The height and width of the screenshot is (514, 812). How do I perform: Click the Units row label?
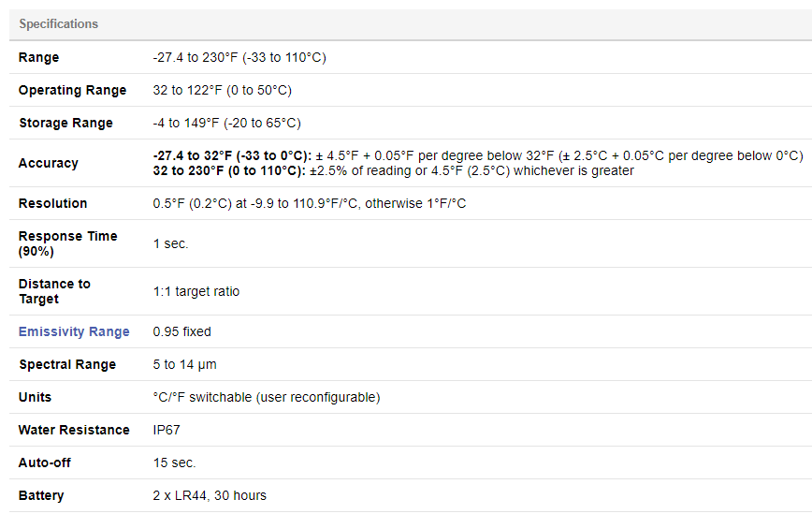[35, 397]
